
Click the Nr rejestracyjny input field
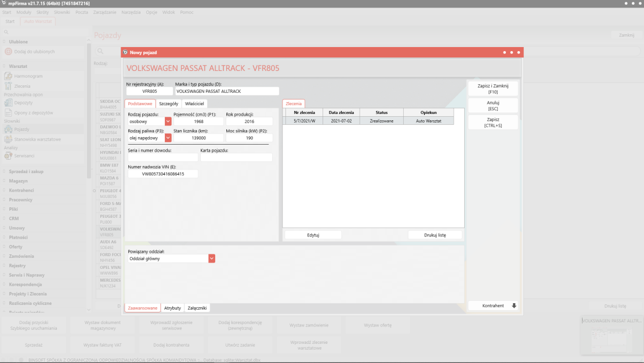pyautogui.click(x=150, y=91)
